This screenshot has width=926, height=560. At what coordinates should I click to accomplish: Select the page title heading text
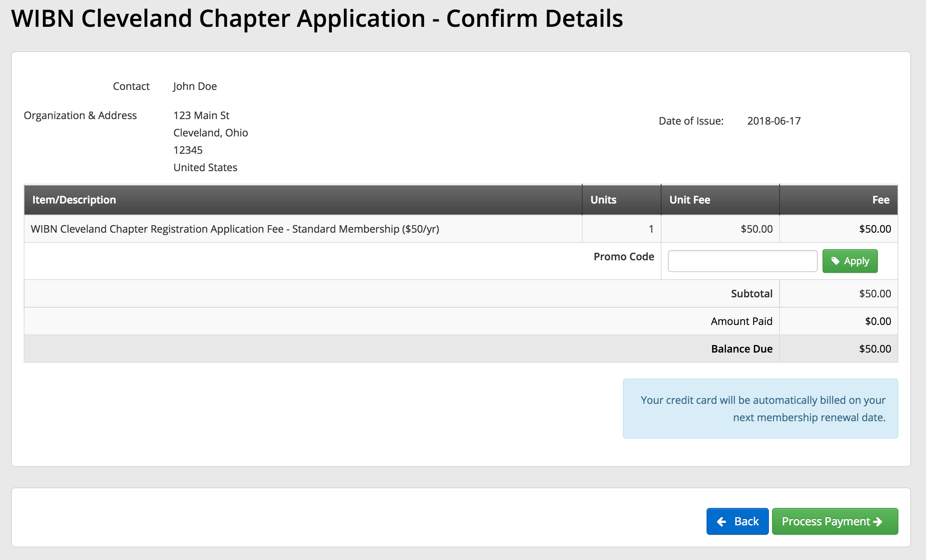pos(317,19)
